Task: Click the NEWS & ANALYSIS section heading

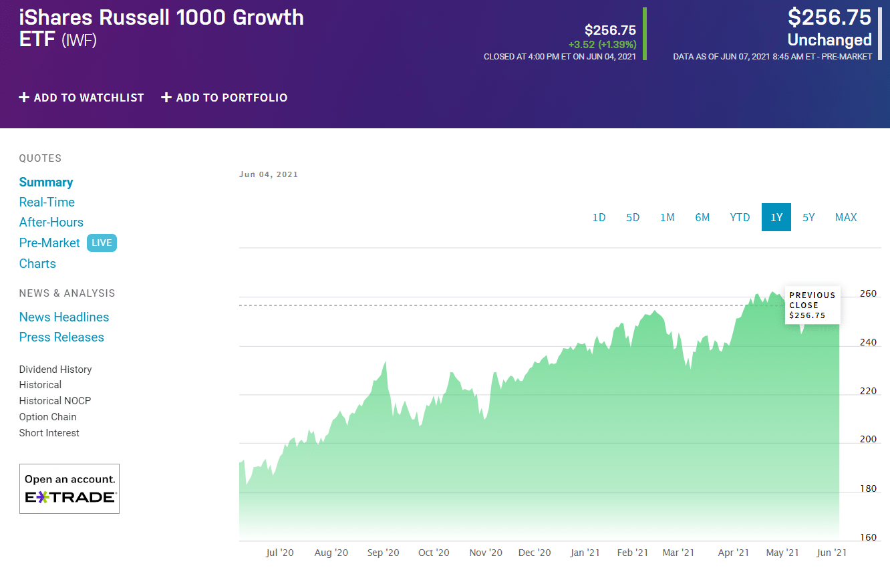Action: tap(67, 293)
